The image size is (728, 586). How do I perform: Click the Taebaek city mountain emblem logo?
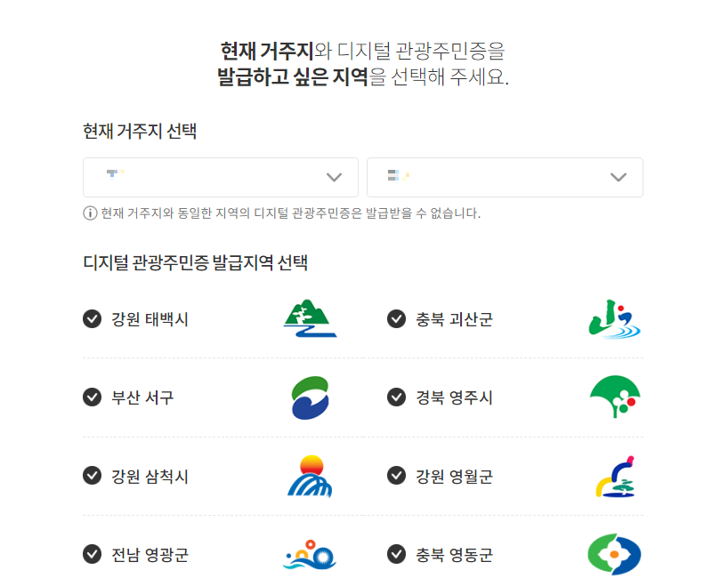tap(310, 318)
